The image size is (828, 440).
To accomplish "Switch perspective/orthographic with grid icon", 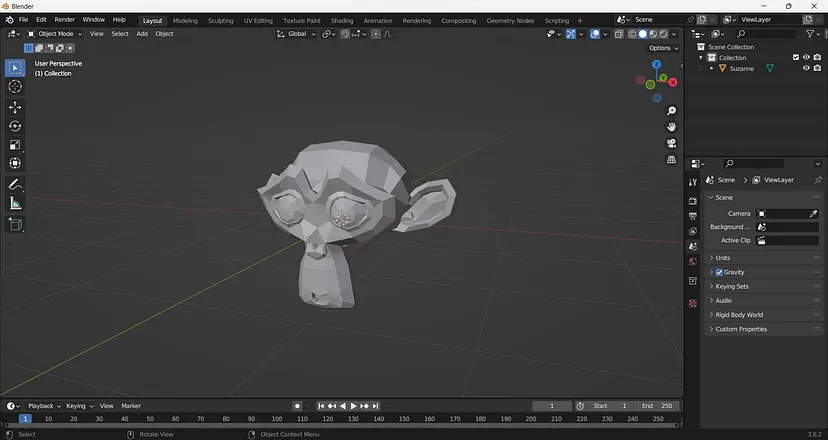I will pyautogui.click(x=671, y=159).
